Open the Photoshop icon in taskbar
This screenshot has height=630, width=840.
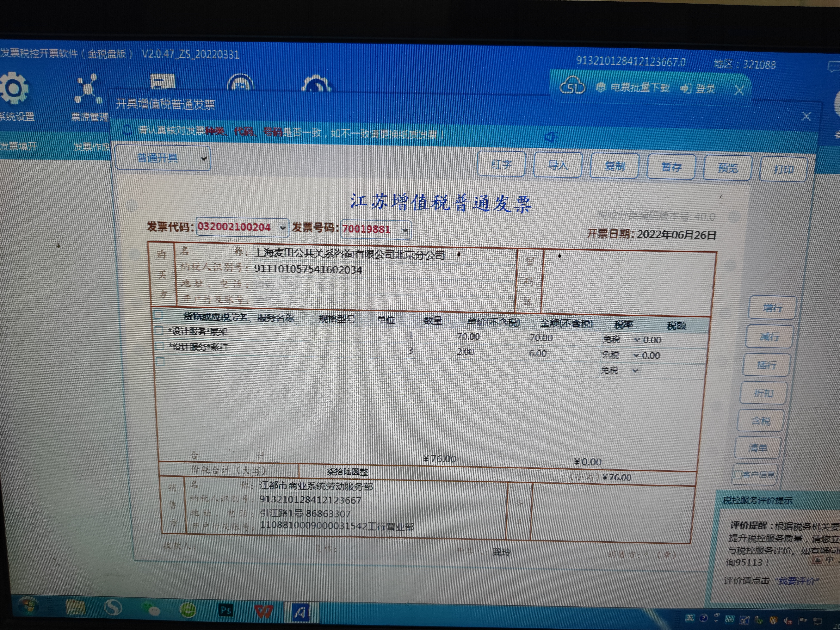coord(226,610)
